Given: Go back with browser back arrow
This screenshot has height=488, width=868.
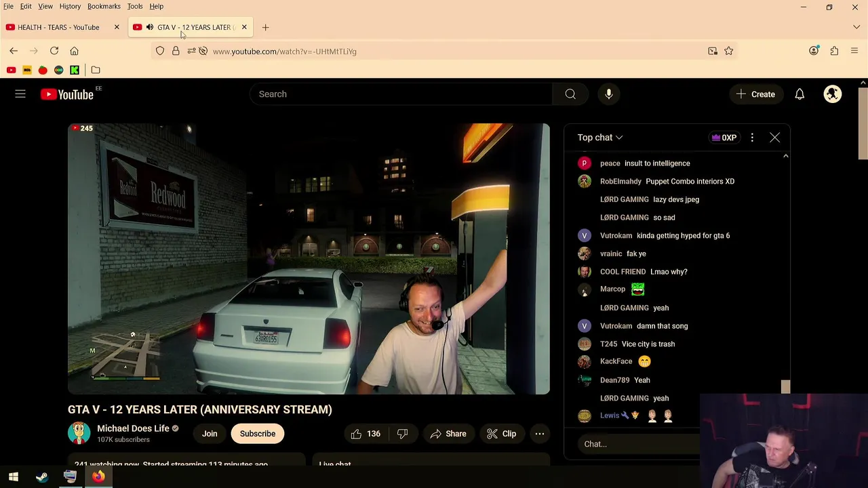Looking at the screenshot, I should [14, 51].
